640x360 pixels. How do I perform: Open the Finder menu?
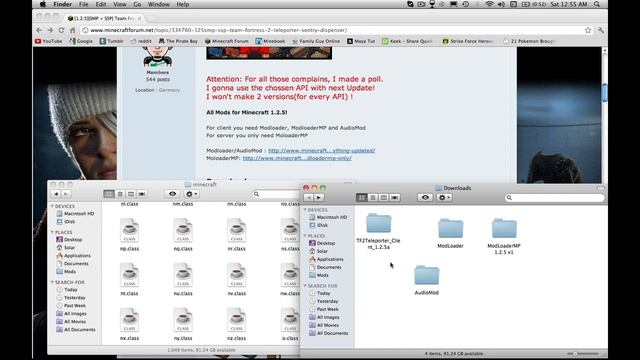pos(62,4)
